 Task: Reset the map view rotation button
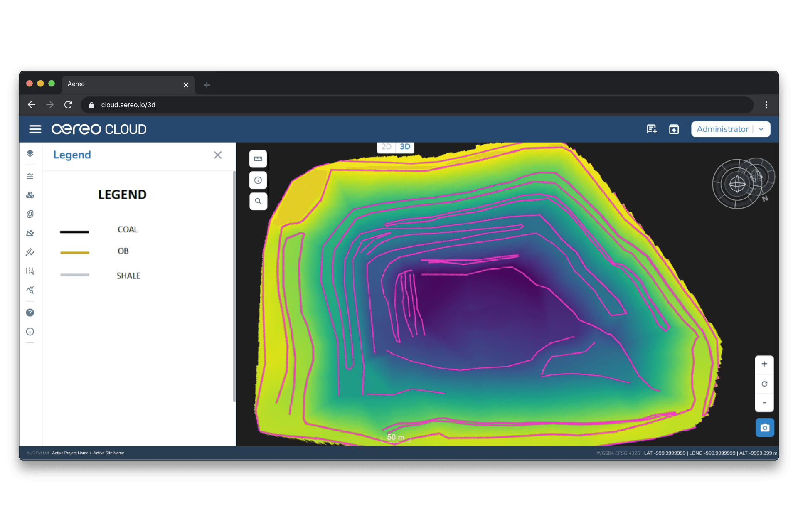pyautogui.click(x=764, y=384)
